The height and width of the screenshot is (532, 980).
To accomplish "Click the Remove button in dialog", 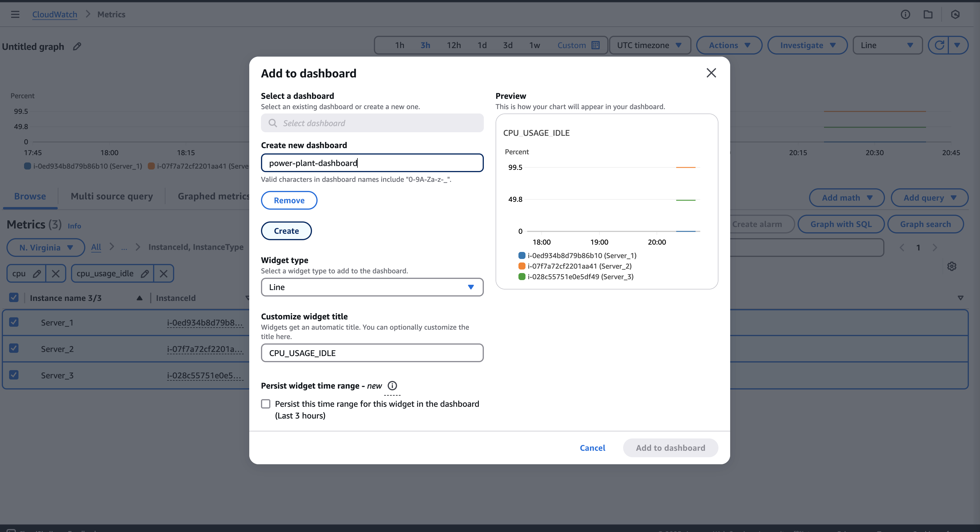I will (x=289, y=200).
